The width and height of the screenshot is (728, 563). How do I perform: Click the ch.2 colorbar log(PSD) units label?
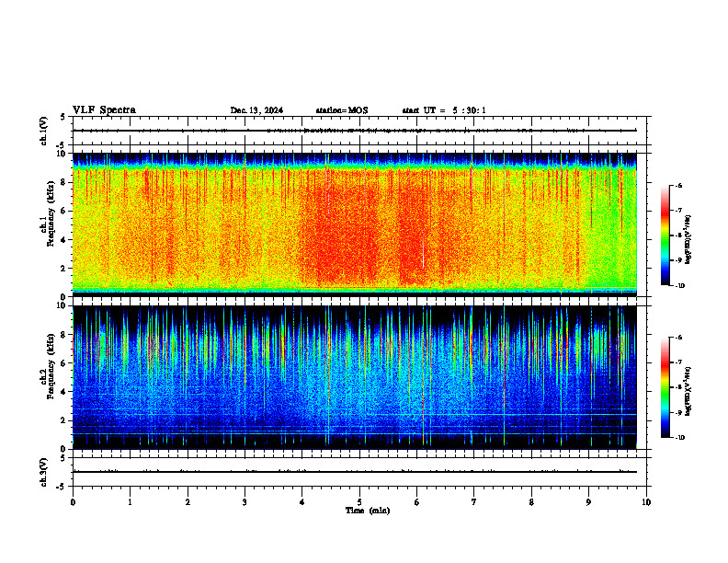[x=688, y=391]
